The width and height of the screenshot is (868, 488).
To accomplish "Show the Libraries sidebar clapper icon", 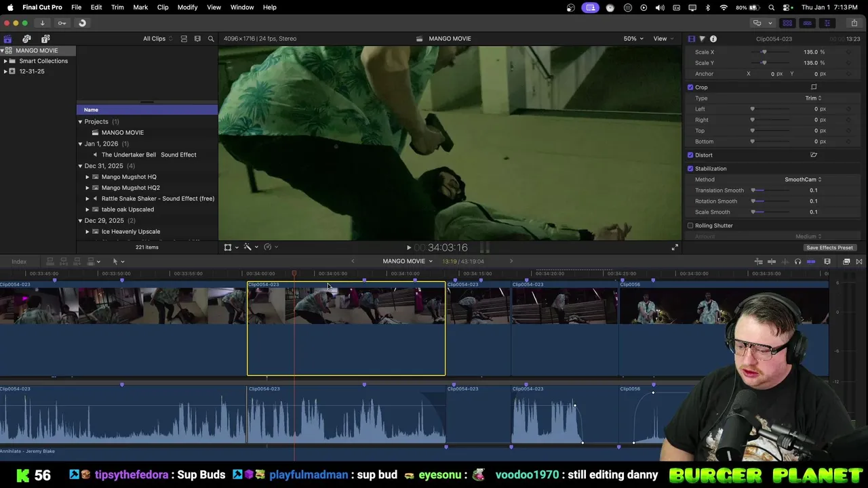I will click(7, 39).
